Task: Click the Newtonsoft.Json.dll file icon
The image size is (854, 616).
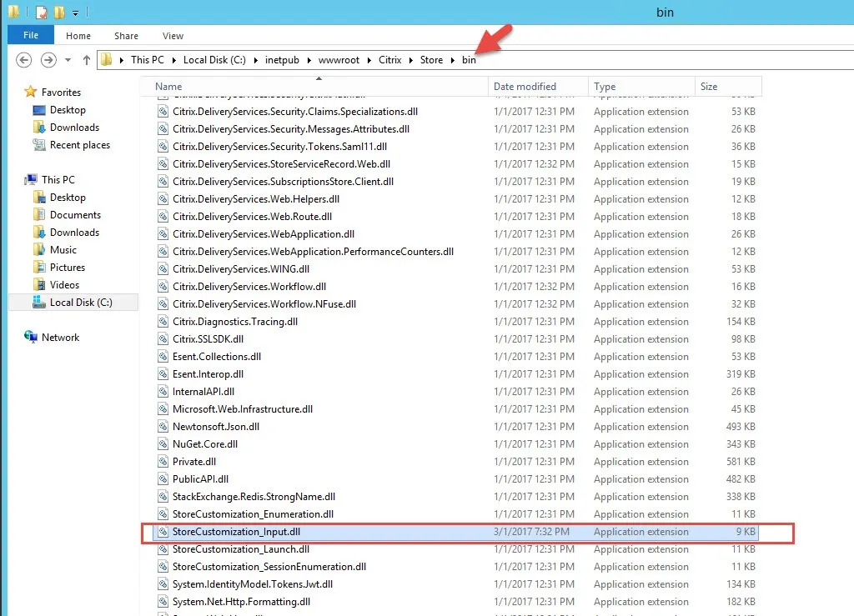Action: pyautogui.click(x=163, y=427)
